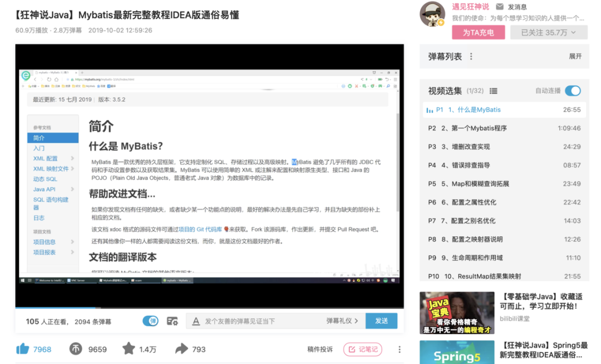
Task: Click the home icon in embedded browser
Action: pyautogui.click(x=56, y=79)
